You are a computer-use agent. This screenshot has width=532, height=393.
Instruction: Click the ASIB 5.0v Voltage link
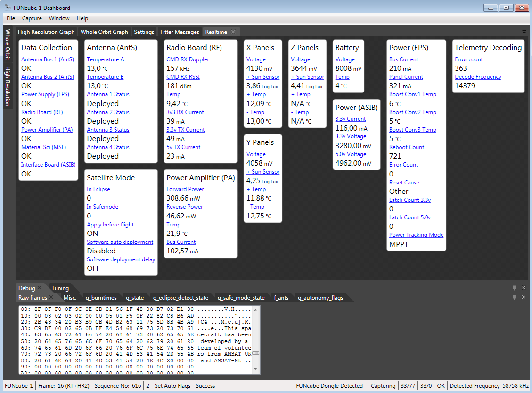[351, 154]
